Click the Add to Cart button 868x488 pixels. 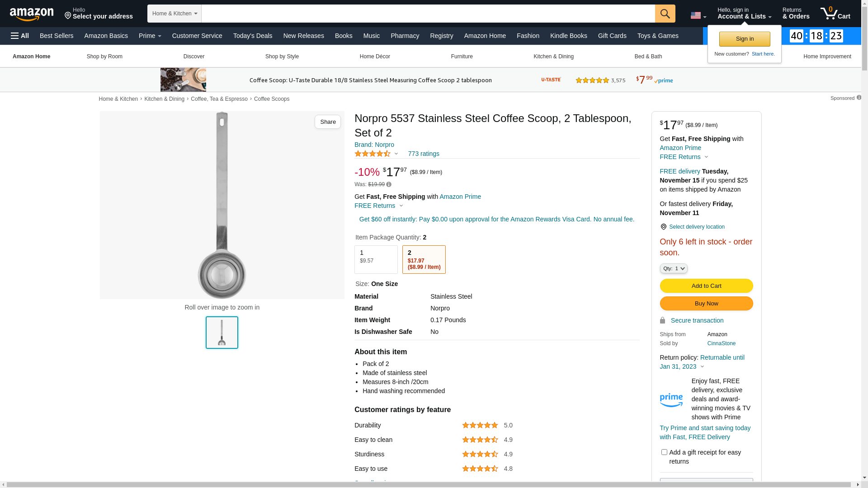tap(706, 286)
